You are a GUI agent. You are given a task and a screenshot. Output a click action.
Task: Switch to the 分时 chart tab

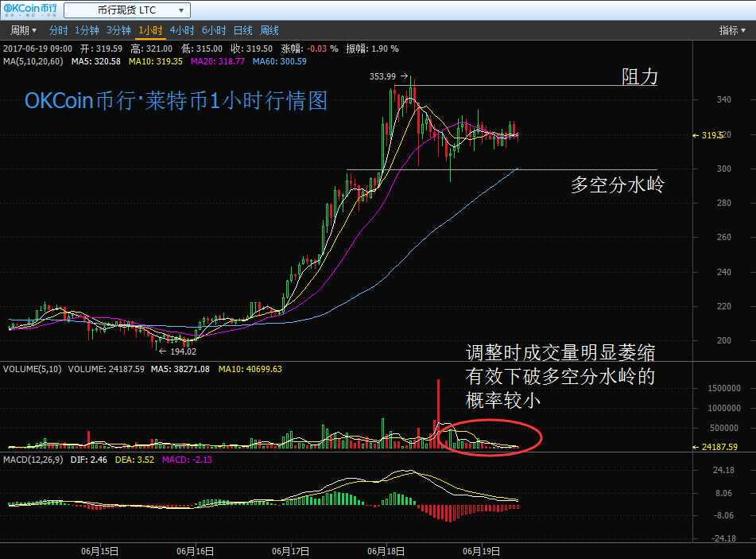coord(58,30)
